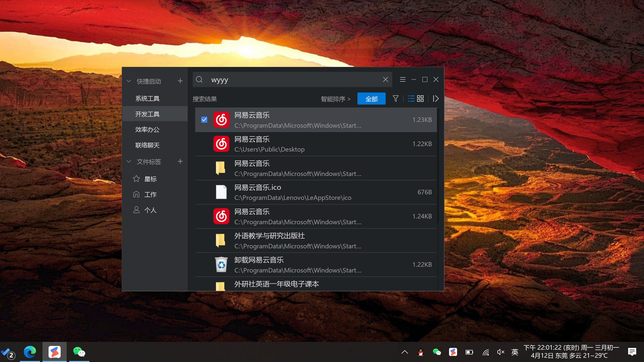Collapse the 快捷启动 section
Viewport: 644px width, 362px height.
[x=129, y=81]
